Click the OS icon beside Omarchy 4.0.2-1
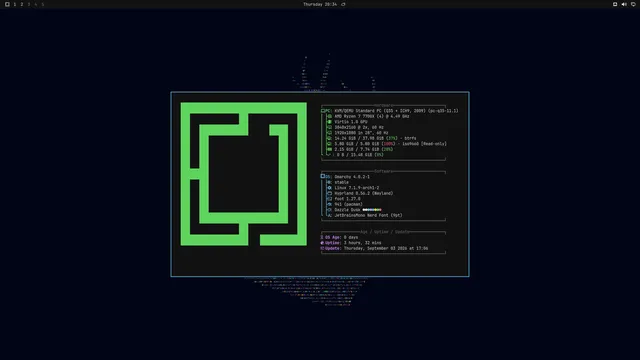The image size is (640, 360). pyautogui.click(x=323, y=176)
